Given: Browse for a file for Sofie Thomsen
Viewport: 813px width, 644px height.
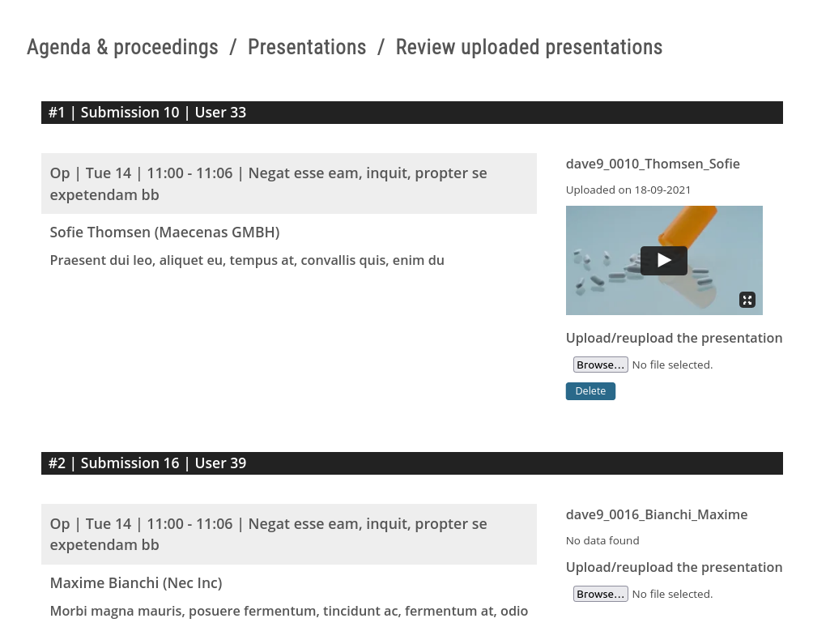Looking at the screenshot, I should (x=600, y=365).
